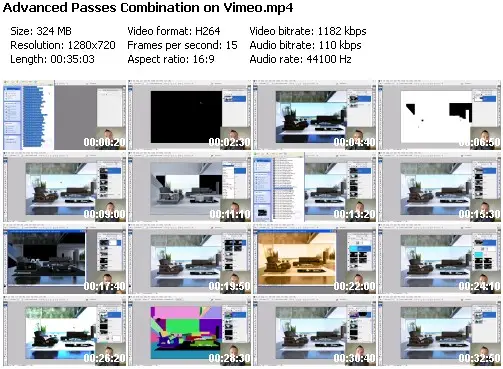Open the thumbnail stamped 00:00:20
Image resolution: width=503 pixels, height=369 pixels.
65,115
